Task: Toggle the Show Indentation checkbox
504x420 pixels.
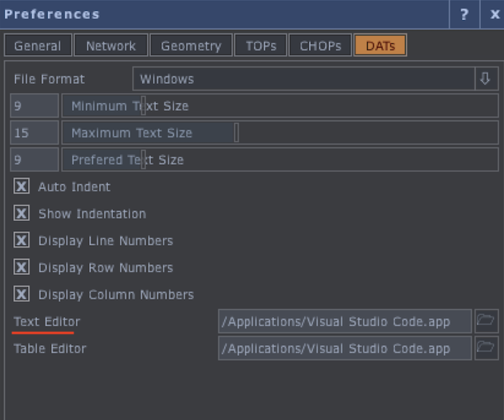Action: (21, 213)
